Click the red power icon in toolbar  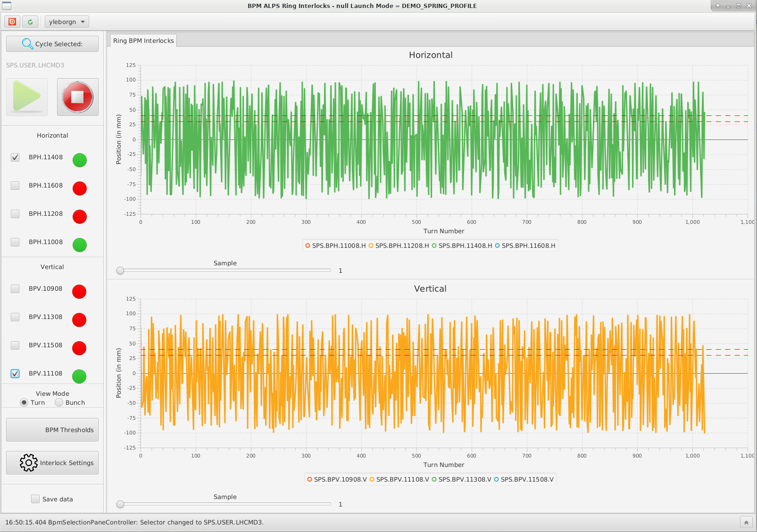coord(12,22)
